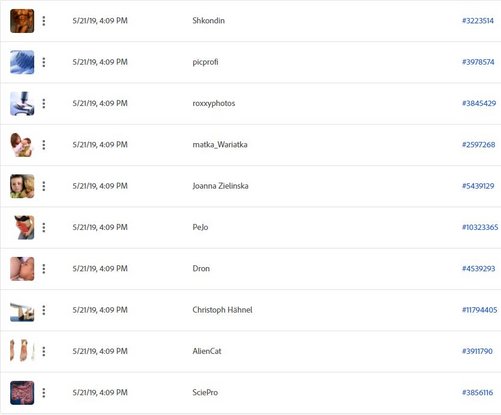Open asset link #3978574
Screen dimensions: 501x415
(478, 62)
